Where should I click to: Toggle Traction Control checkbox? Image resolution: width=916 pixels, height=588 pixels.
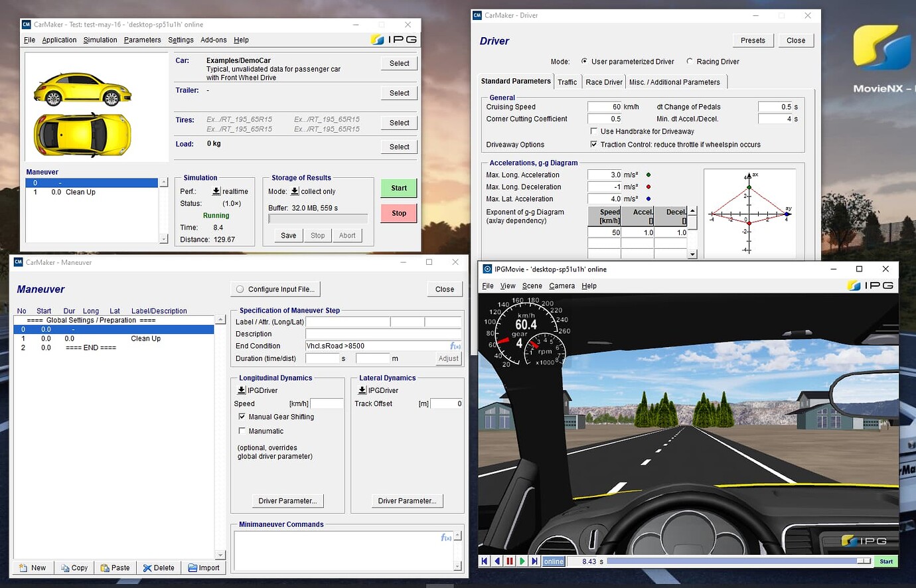[x=593, y=144]
